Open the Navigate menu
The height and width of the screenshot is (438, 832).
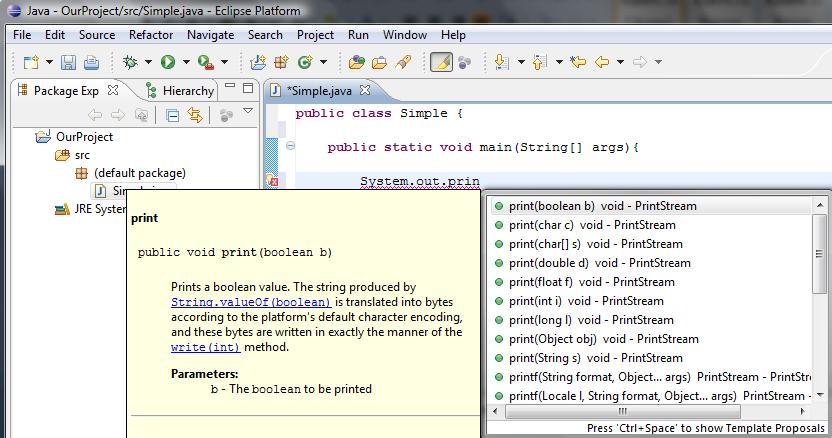pos(211,35)
